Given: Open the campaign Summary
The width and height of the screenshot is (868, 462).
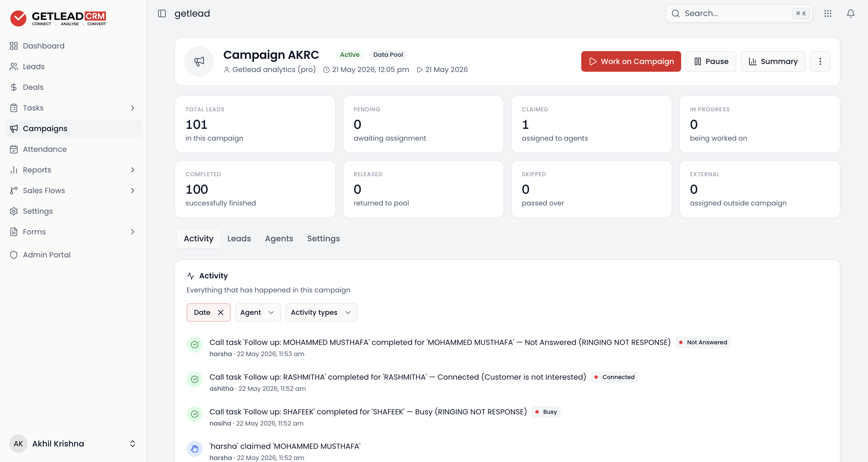Looking at the screenshot, I should point(773,61).
